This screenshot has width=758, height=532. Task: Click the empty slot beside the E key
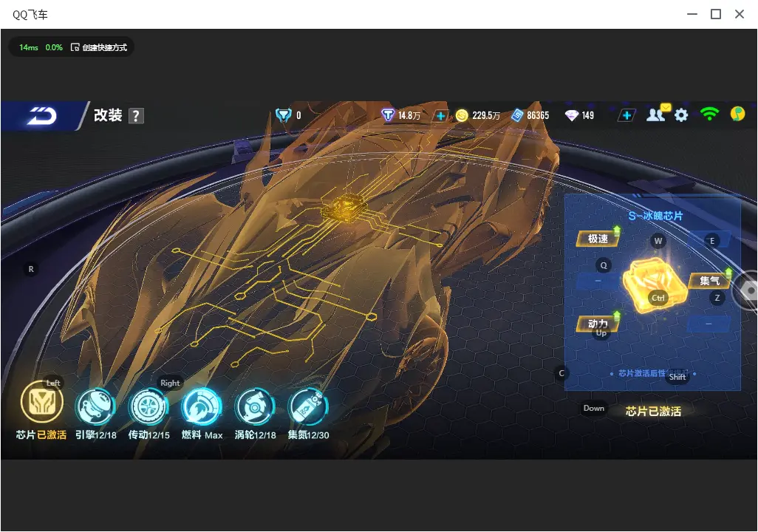(x=709, y=240)
